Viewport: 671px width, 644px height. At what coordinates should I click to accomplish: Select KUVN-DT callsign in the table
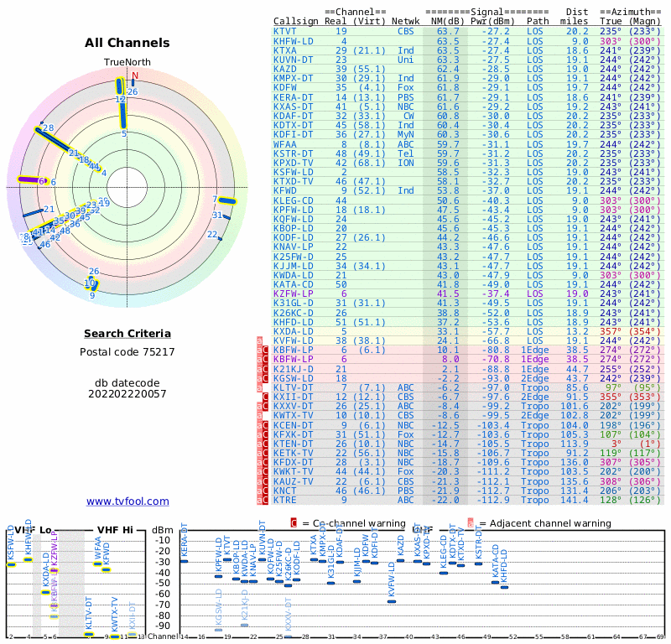[293, 60]
